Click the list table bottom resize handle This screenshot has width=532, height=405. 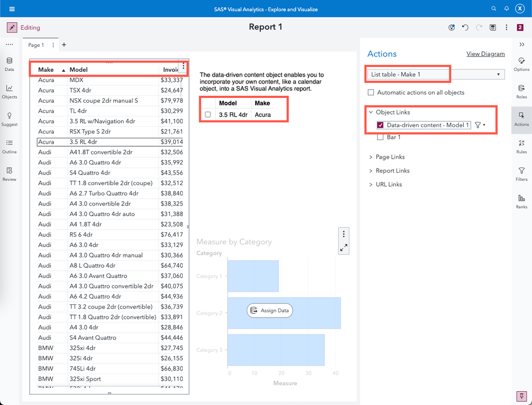[x=109, y=393]
